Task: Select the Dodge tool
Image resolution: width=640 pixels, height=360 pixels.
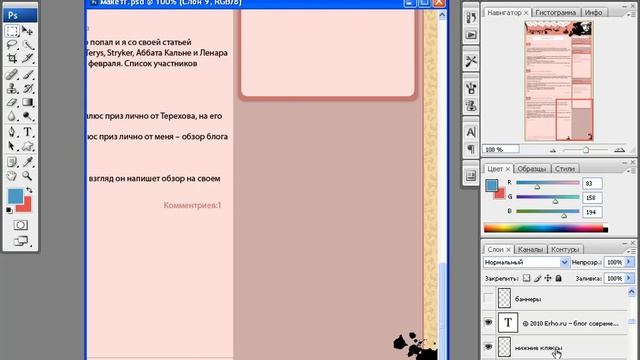Action: (27, 116)
